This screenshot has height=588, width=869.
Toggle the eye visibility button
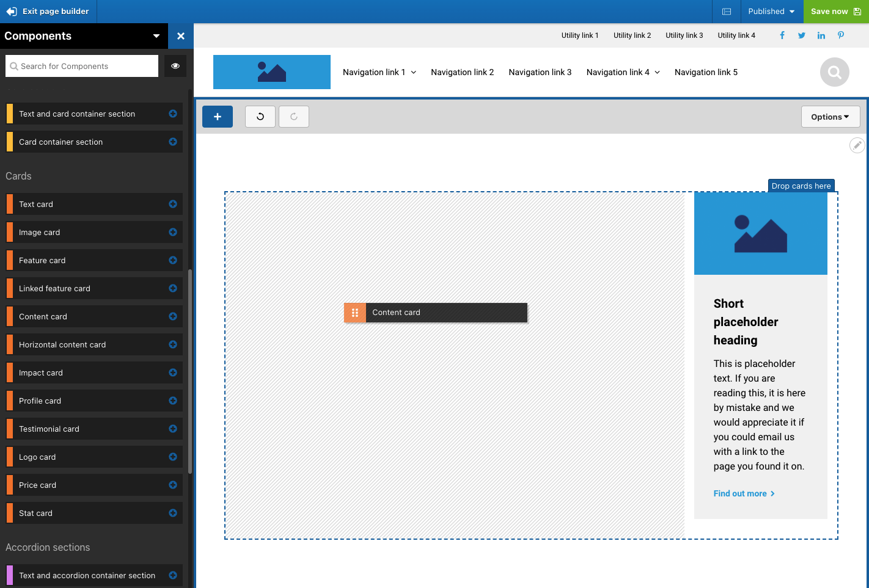175,66
